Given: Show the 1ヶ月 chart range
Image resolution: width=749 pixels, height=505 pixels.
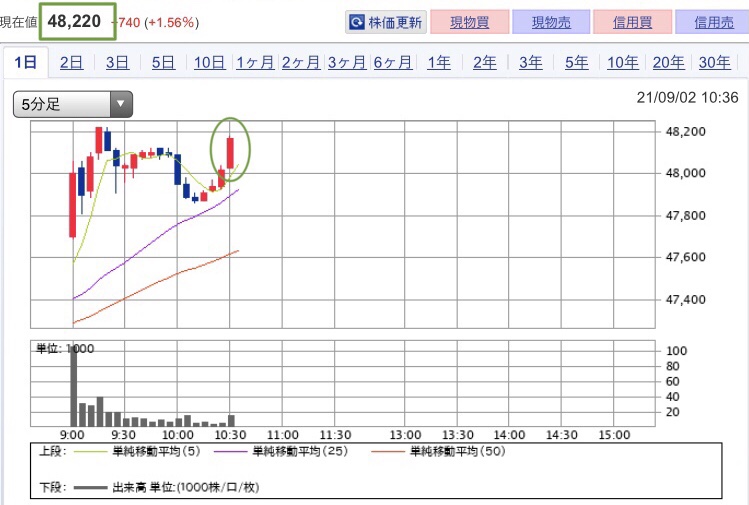Looking at the screenshot, I should point(255,62).
